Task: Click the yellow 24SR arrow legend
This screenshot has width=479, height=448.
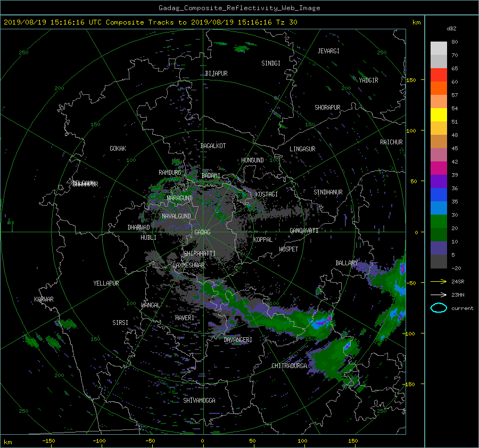Action: click(x=439, y=281)
